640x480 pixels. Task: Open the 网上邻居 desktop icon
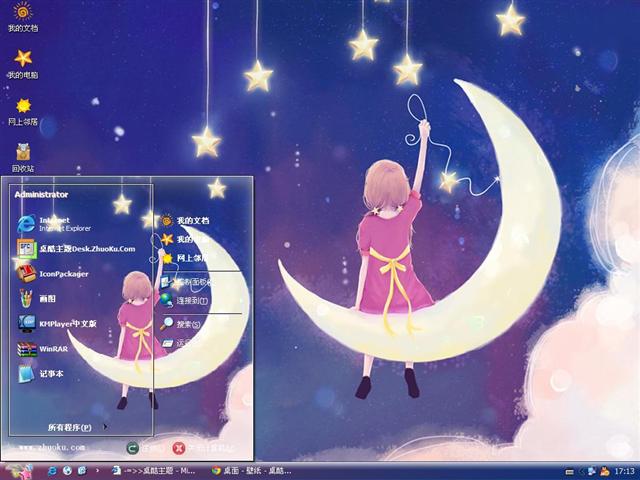pyautogui.click(x=23, y=111)
